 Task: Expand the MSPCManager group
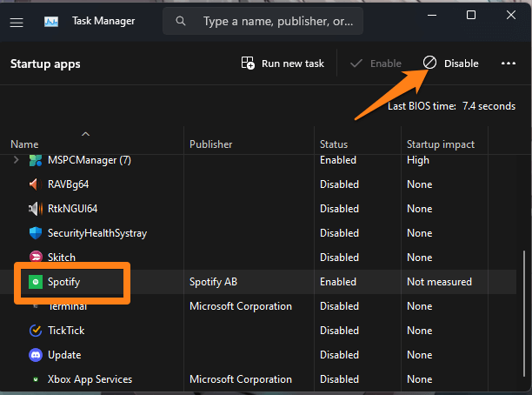pyautogui.click(x=16, y=161)
